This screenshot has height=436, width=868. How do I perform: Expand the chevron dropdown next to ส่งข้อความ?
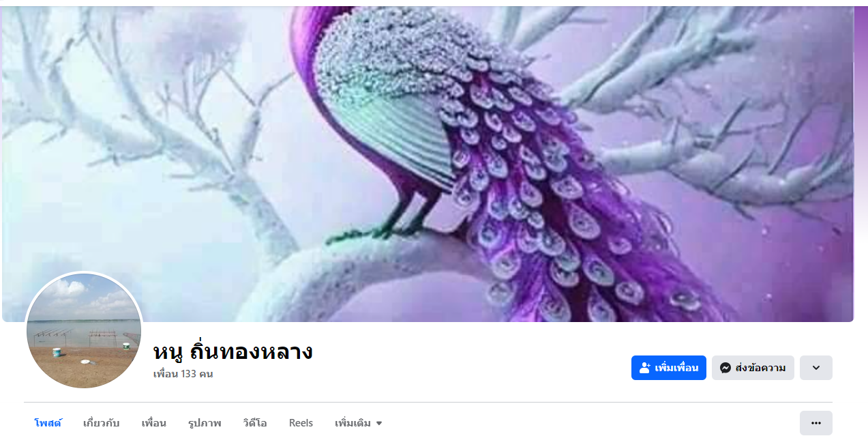(x=815, y=368)
